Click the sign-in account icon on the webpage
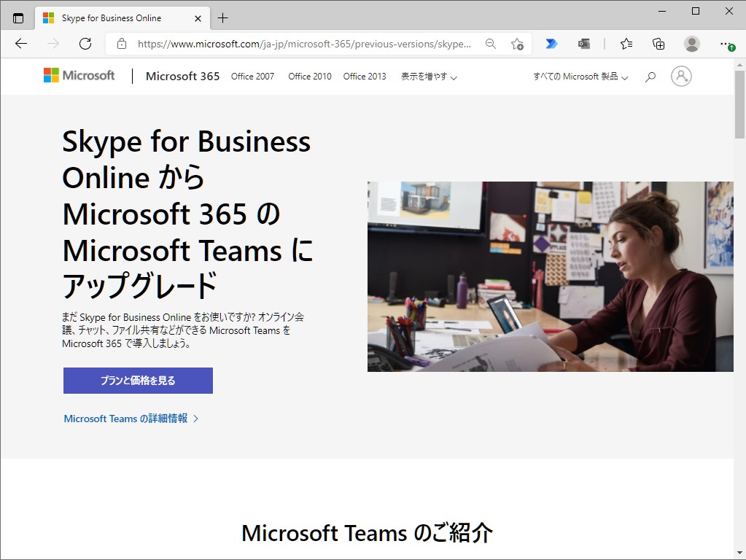This screenshot has width=746, height=560. coord(681,76)
